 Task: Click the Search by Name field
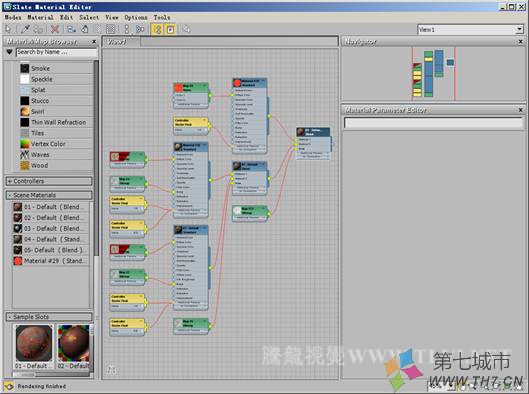[x=56, y=52]
